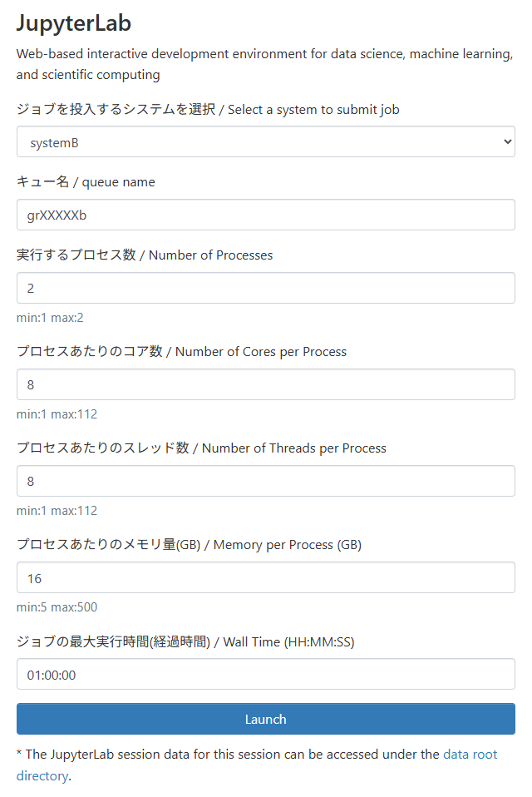
Task: Select the Number of Cores per Process field
Action: (265, 385)
